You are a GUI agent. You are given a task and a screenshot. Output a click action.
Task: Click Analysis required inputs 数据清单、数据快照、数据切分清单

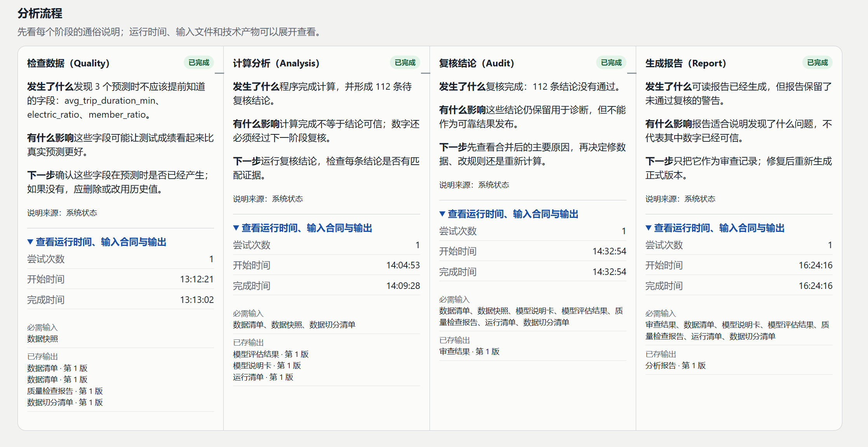tap(294, 325)
